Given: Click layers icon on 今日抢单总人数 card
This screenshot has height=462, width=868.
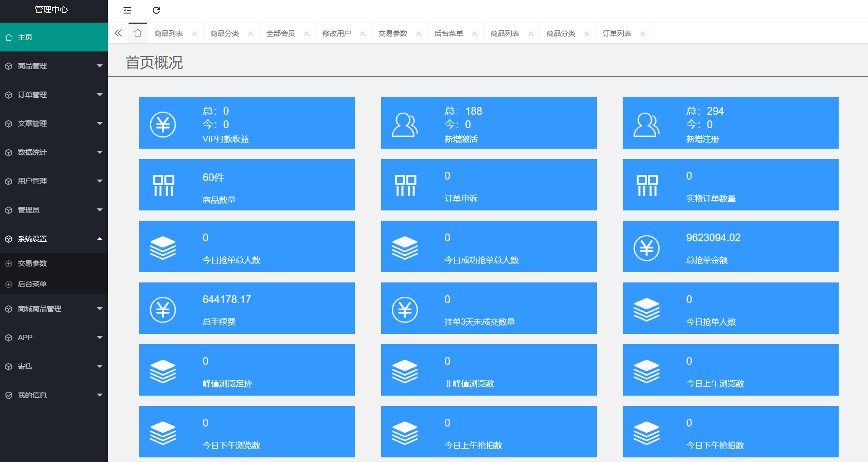Looking at the screenshot, I should pos(163,247).
